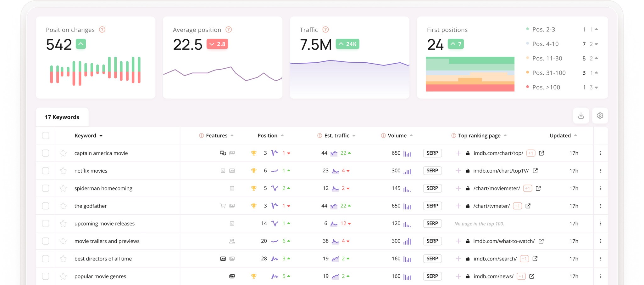
Task: View SERP for movie trailers and previews
Action: [432, 241]
